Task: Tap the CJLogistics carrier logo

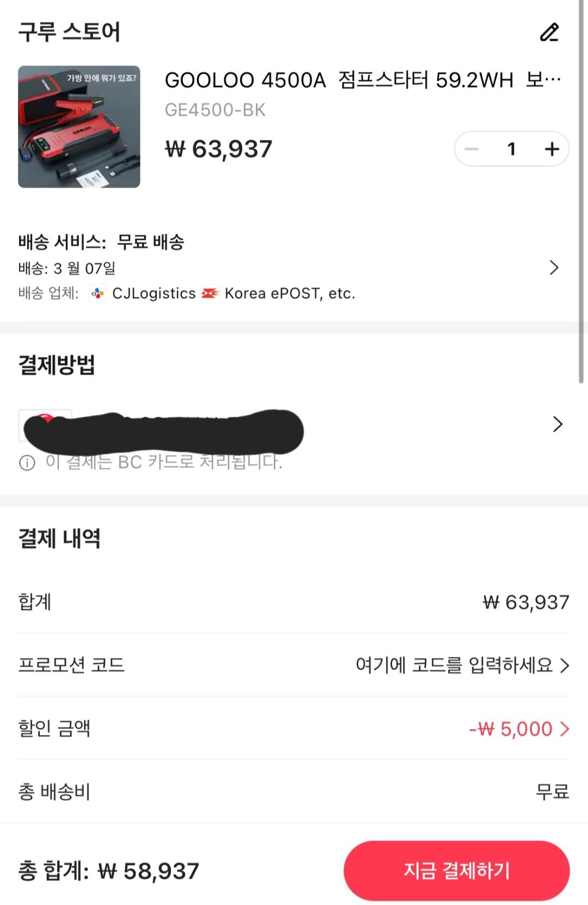Action: pyautogui.click(x=98, y=293)
